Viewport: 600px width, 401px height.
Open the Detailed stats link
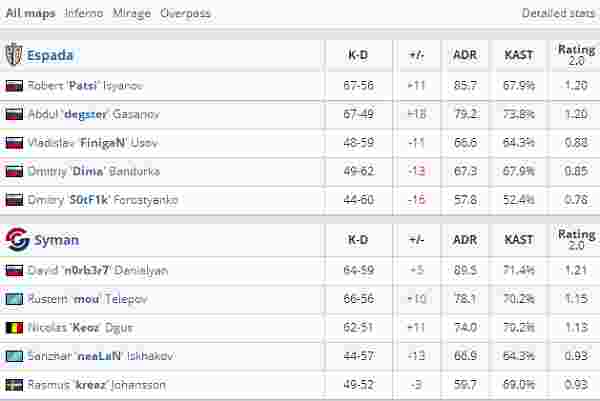[557, 14]
